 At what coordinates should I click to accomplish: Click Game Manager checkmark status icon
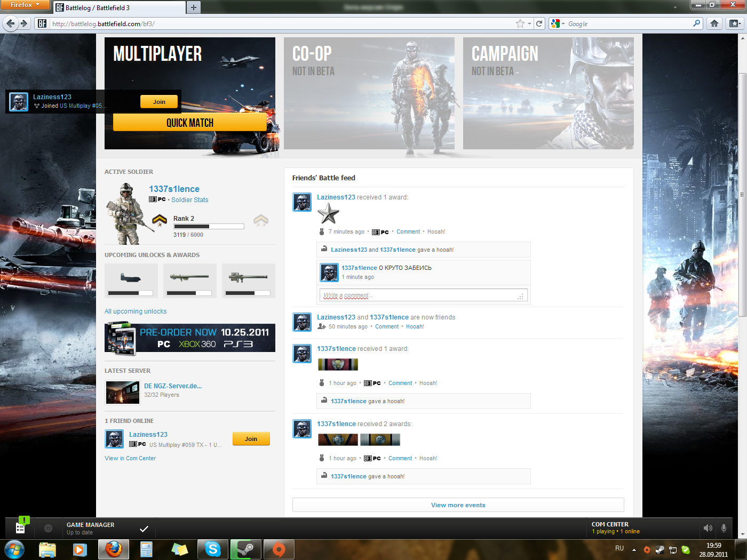click(144, 529)
